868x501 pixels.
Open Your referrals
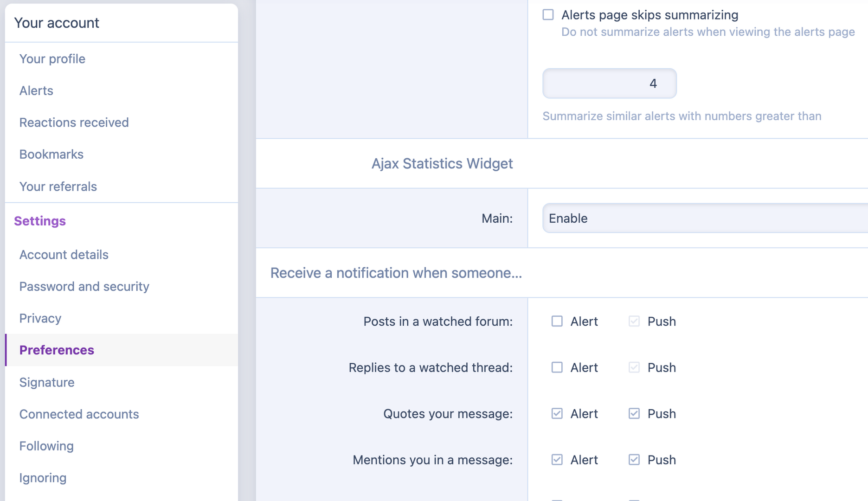[x=122, y=186]
